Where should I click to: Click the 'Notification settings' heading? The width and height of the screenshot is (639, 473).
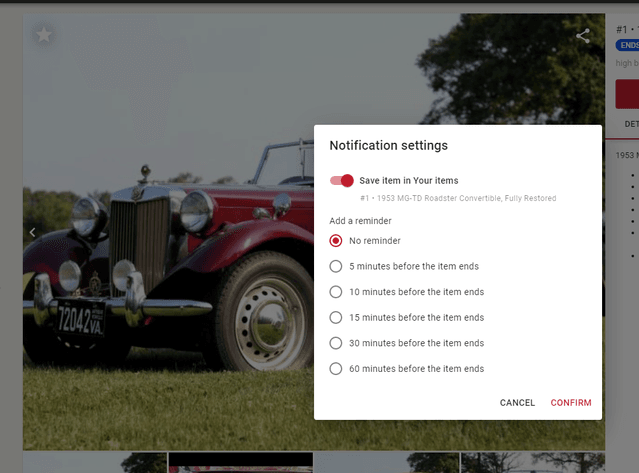point(388,145)
